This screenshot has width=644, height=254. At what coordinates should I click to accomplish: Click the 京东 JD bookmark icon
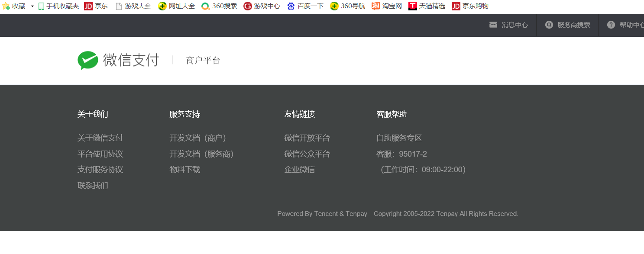88,6
